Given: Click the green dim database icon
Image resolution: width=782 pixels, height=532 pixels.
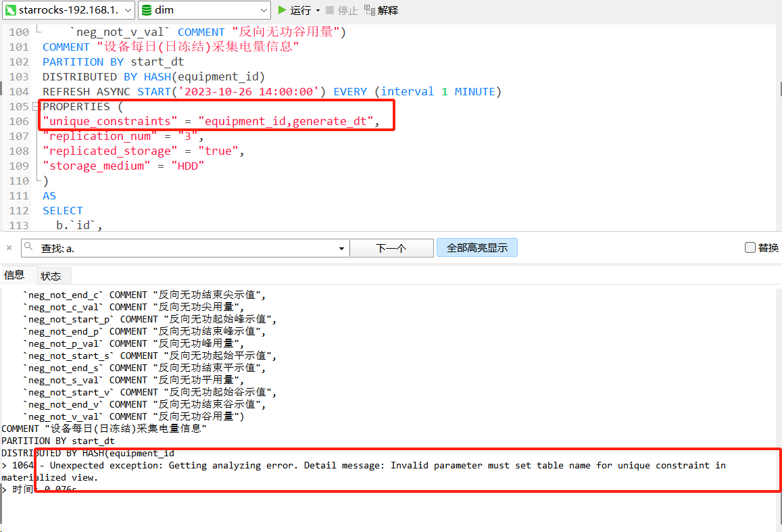Looking at the screenshot, I should (x=147, y=10).
